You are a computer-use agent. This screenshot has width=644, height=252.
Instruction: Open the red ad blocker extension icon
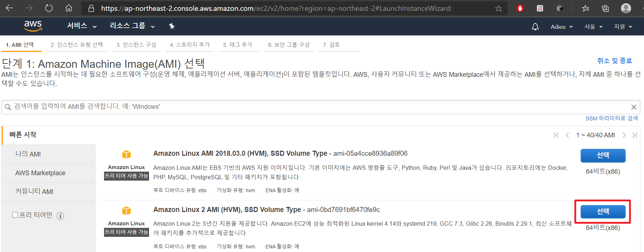[520, 8]
